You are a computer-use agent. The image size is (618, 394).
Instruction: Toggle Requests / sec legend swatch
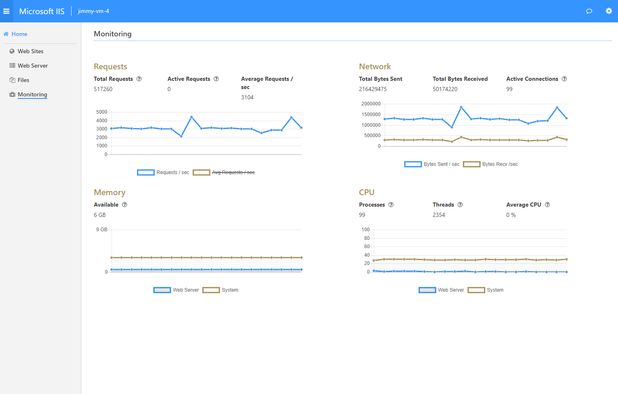click(x=145, y=172)
